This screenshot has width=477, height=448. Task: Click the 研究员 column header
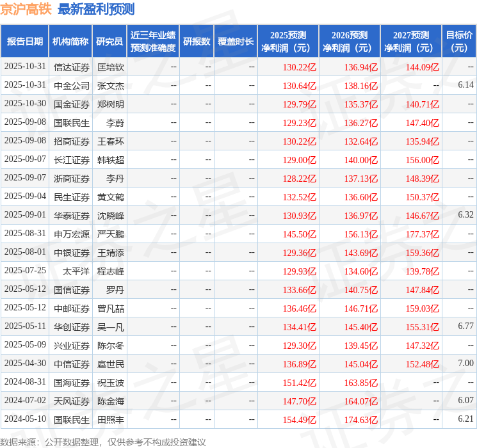(x=109, y=42)
